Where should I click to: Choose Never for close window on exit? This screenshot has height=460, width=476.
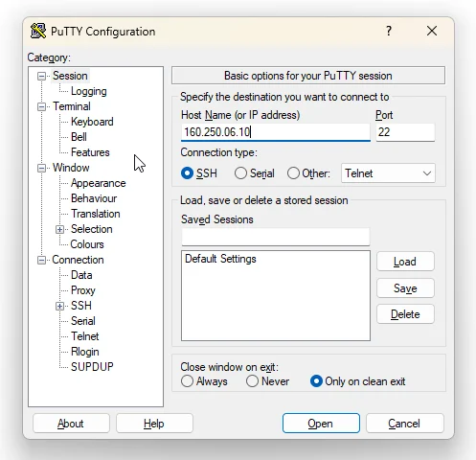tap(252, 381)
